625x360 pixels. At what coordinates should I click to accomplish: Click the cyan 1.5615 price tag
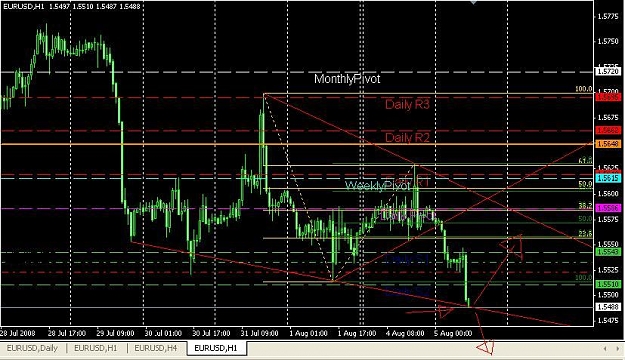(x=608, y=178)
